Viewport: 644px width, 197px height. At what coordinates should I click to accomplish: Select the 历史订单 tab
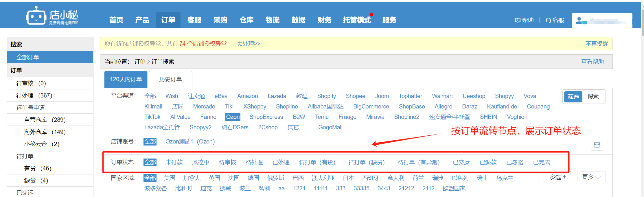click(x=171, y=79)
